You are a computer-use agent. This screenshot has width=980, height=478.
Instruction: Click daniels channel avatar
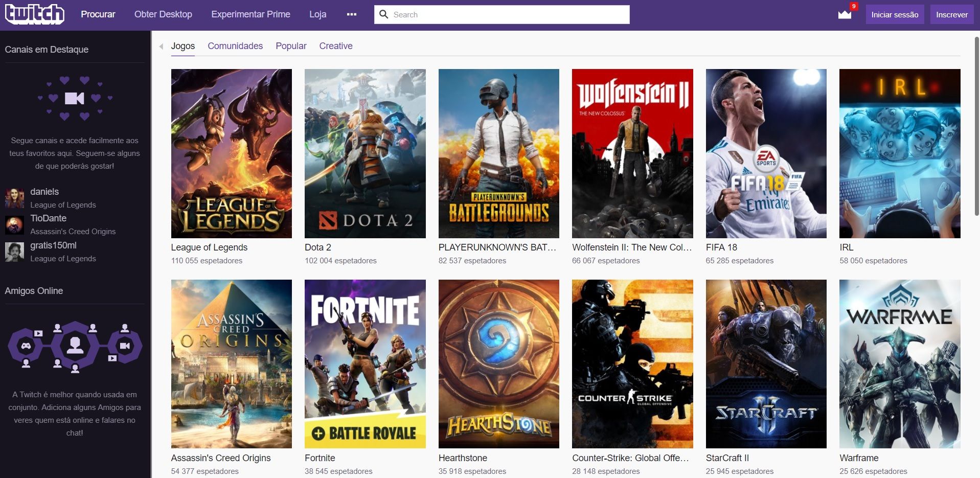click(x=14, y=198)
